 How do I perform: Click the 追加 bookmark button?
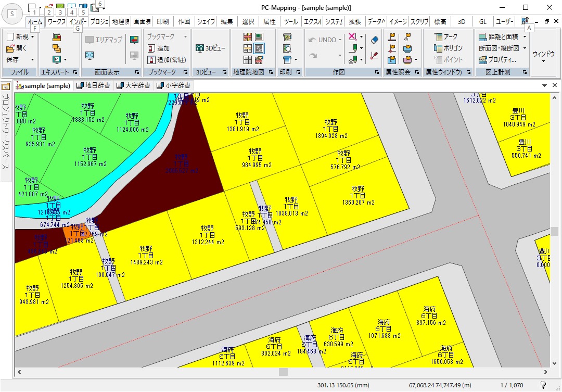(159, 48)
